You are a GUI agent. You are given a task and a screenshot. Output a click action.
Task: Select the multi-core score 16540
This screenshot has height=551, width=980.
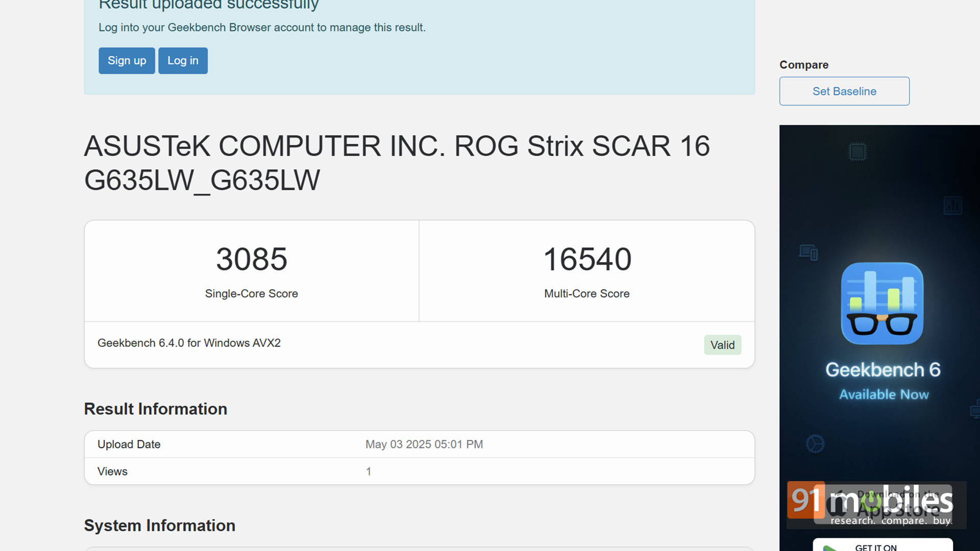(x=587, y=259)
